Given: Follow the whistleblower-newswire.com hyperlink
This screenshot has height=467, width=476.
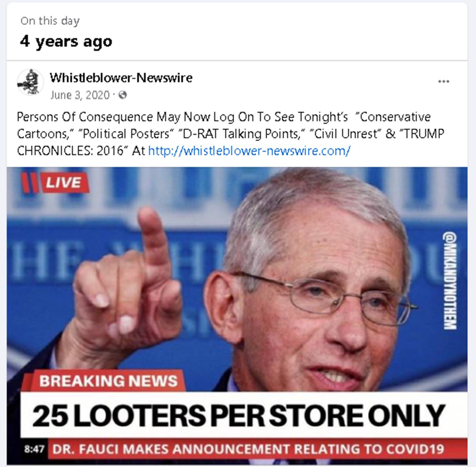Looking at the screenshot, I should [249, 151].
